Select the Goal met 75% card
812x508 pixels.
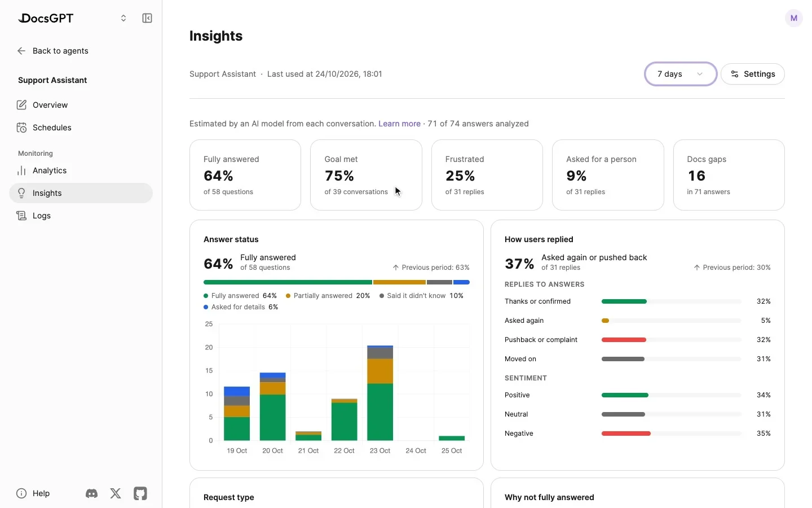coord(366,175)
